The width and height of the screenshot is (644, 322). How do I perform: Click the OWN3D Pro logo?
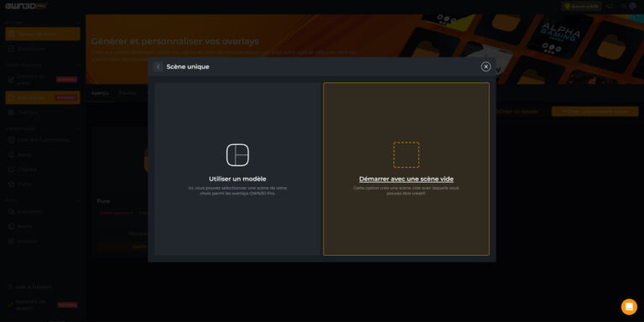click(26, 6)
